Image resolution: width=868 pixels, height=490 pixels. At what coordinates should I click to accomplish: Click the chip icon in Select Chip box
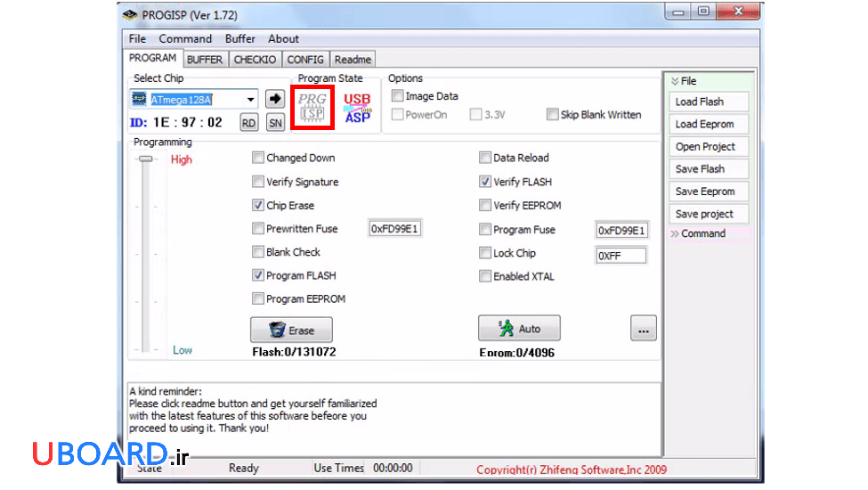pyautogui.click(x=138, y=99)
